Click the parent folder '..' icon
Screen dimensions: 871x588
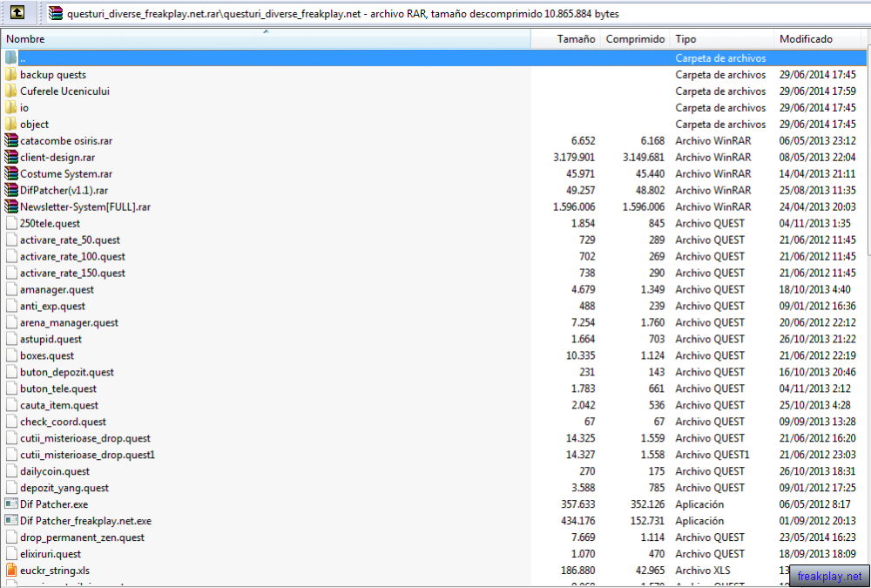tap(11, 57)
